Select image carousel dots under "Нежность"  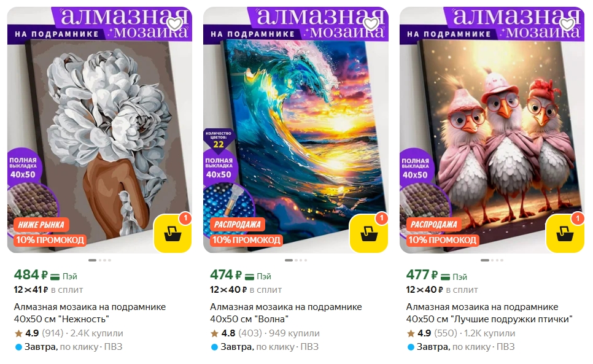(x=99, y=260)
